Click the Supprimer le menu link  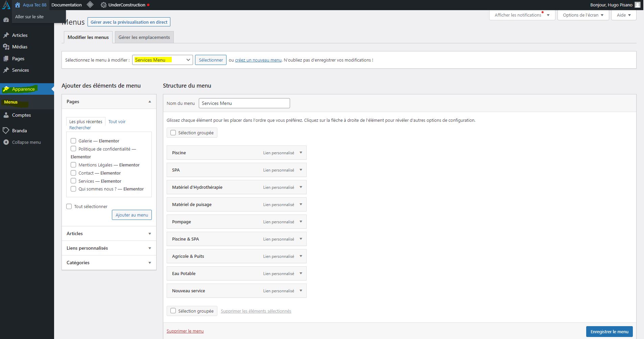(185, 331)
